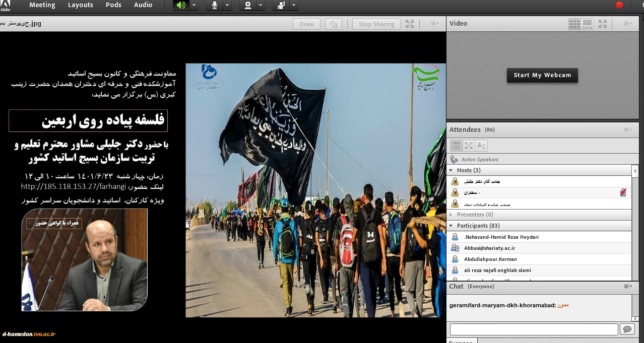
Task: Select Attendees list view icon
Action: click(456, 146)
